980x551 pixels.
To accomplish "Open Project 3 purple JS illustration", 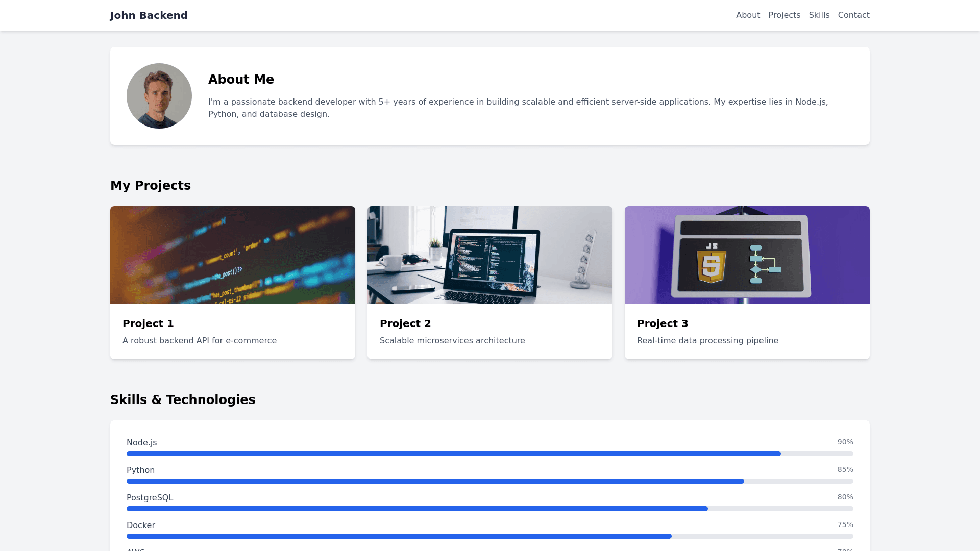I will click(747, 255).
